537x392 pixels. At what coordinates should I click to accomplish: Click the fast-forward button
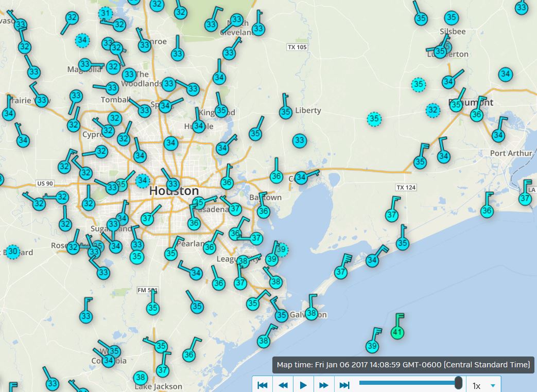[324, 385]
